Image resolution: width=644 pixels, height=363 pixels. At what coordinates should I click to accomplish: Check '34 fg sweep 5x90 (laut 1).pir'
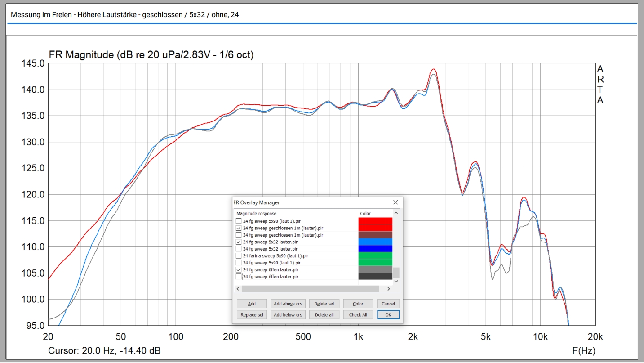(238, 263)
